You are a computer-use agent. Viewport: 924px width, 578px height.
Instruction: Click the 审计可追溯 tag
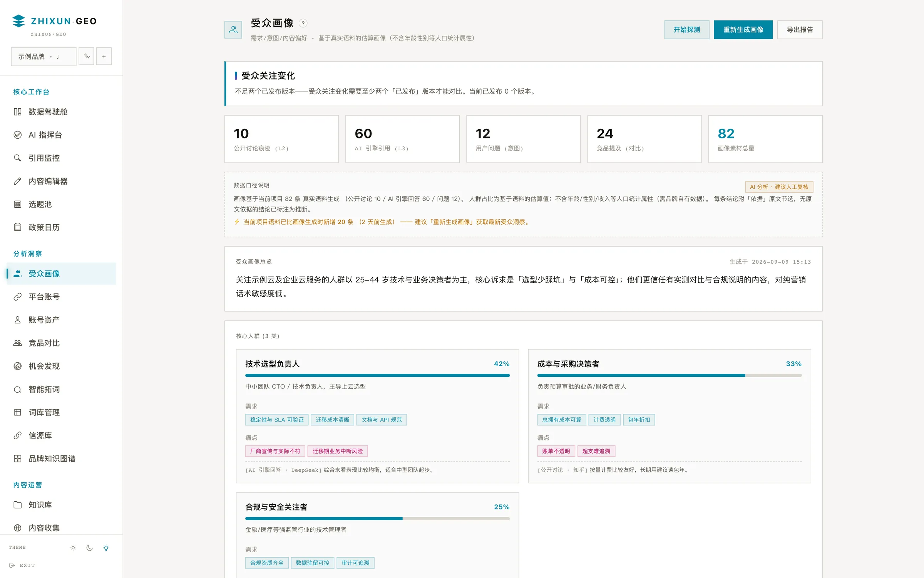coord(355,563)
